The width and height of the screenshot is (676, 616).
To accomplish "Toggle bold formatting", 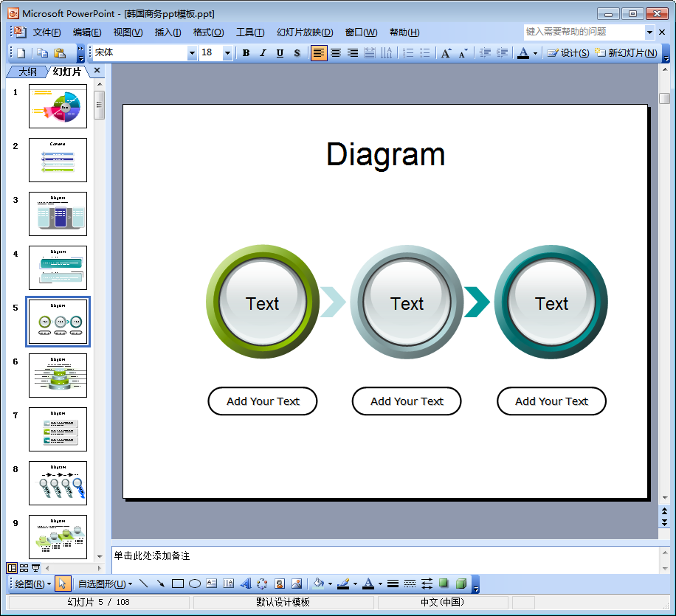I will (246, 53).
